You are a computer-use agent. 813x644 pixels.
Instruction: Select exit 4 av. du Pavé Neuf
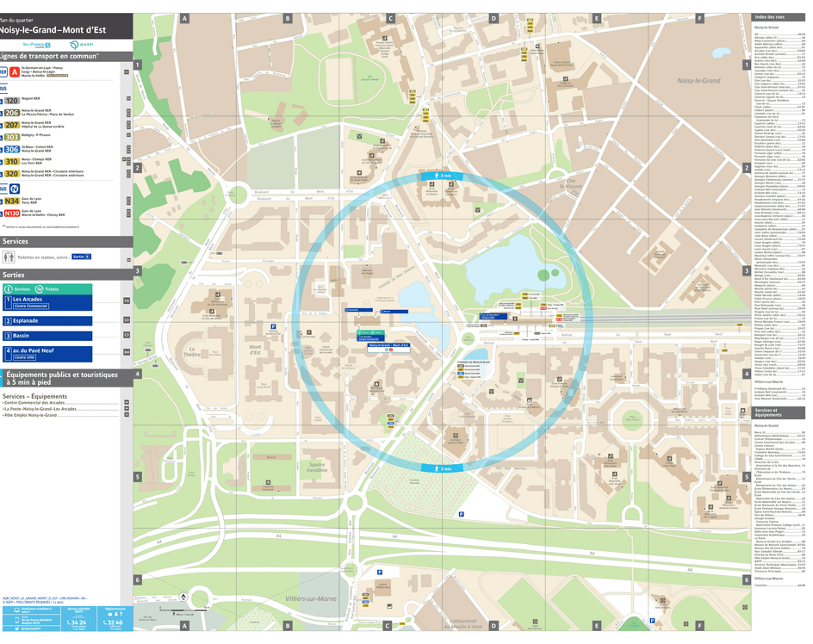click(x=47, y=354)
